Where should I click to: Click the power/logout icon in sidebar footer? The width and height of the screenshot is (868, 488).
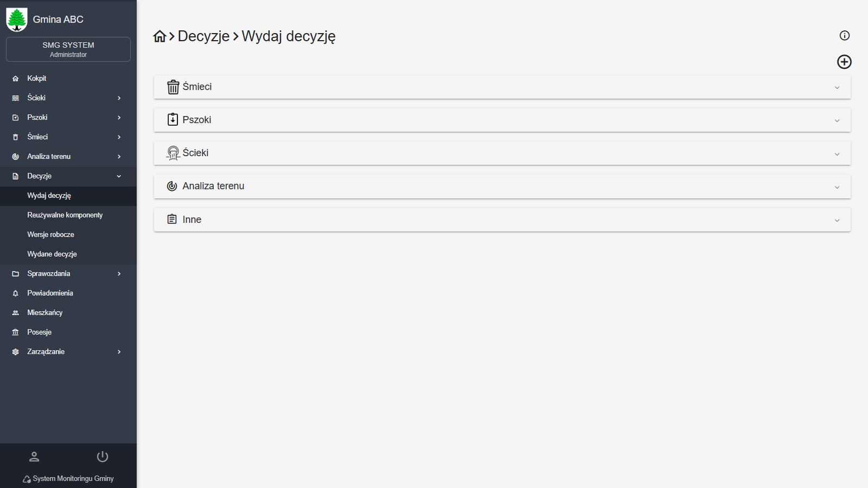(103, 457)
